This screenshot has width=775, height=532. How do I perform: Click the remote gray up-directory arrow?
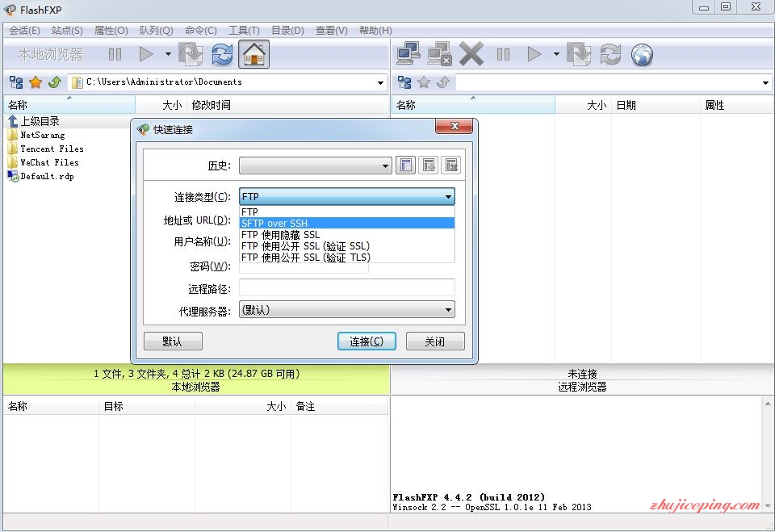tap(443, 82)
